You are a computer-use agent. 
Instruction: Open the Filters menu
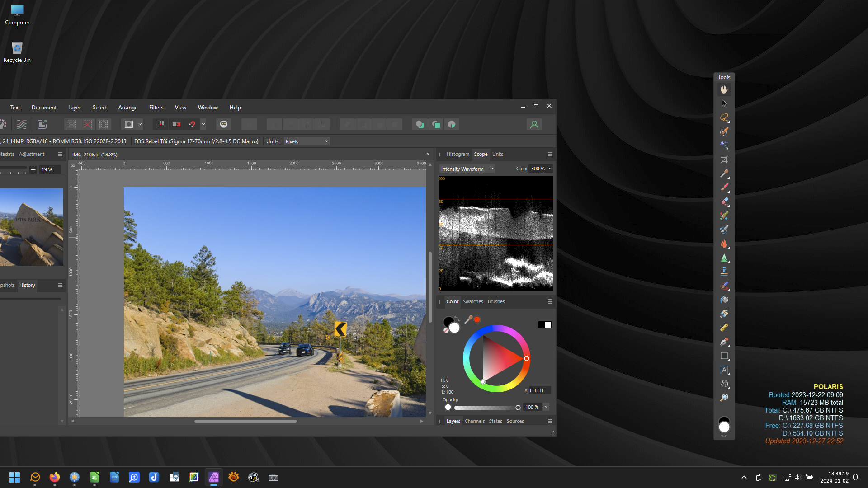click(156, 108)
